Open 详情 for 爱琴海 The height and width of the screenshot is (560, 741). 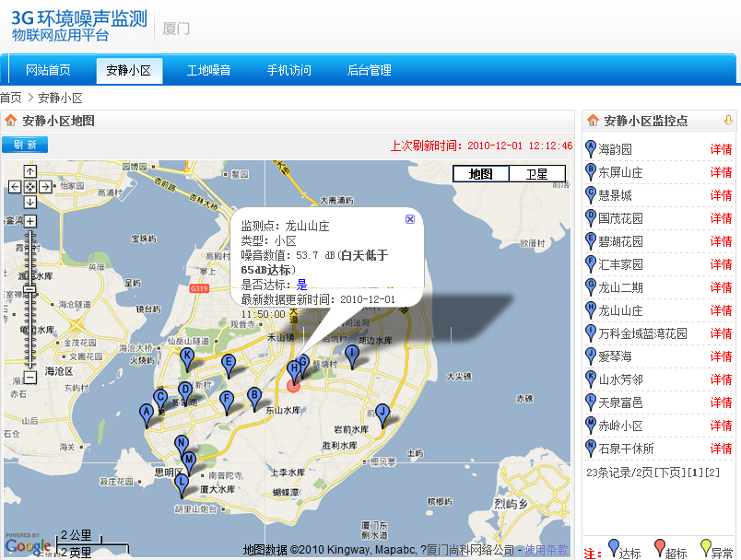coord(721,356)
